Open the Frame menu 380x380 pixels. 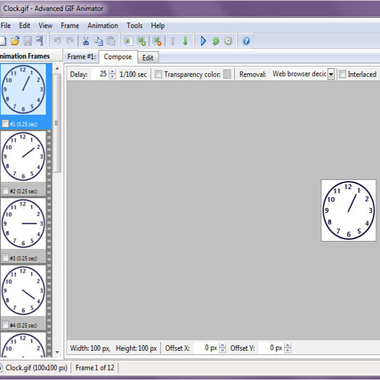click(x=70, y=26)
